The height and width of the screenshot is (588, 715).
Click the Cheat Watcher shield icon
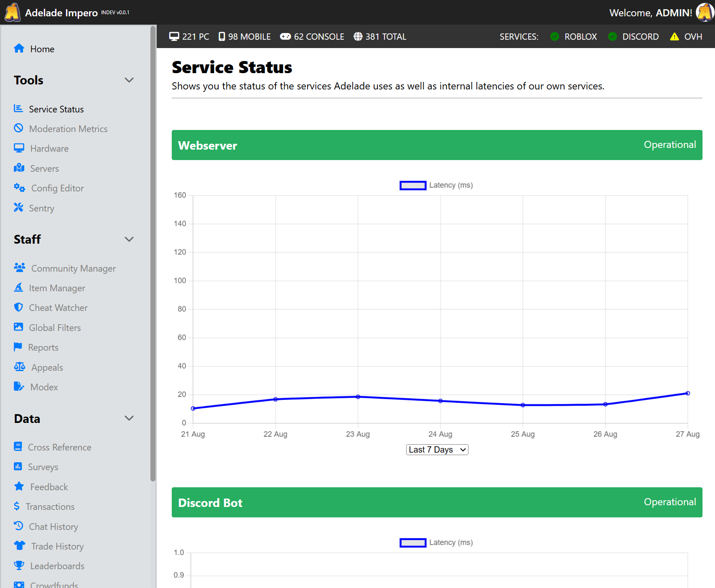[19, 307]
